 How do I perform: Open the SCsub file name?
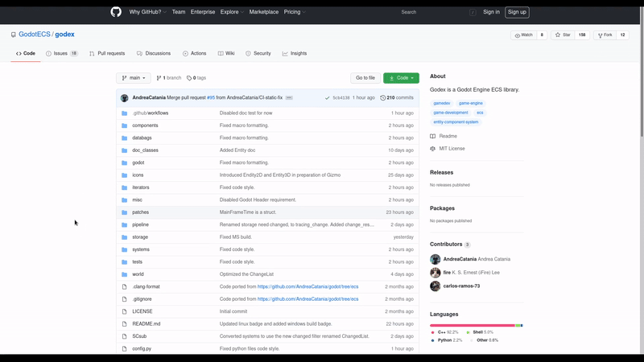pos(139,336)
